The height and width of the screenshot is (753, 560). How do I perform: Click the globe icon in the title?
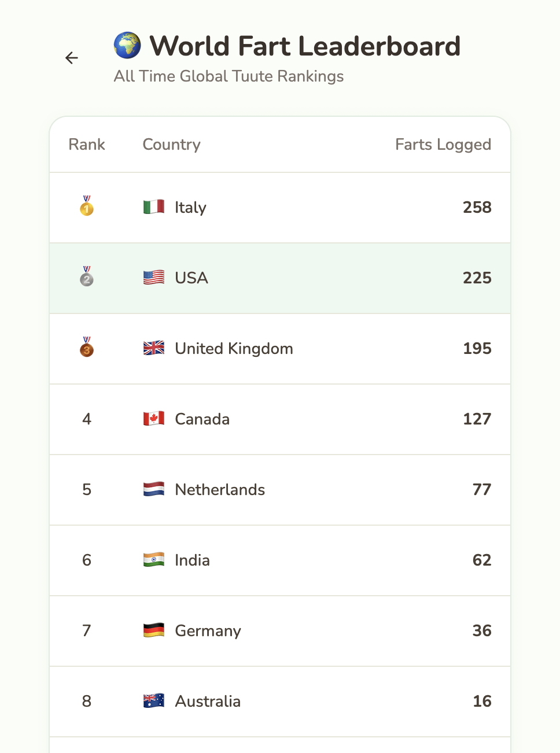click(x=127, y=46)
